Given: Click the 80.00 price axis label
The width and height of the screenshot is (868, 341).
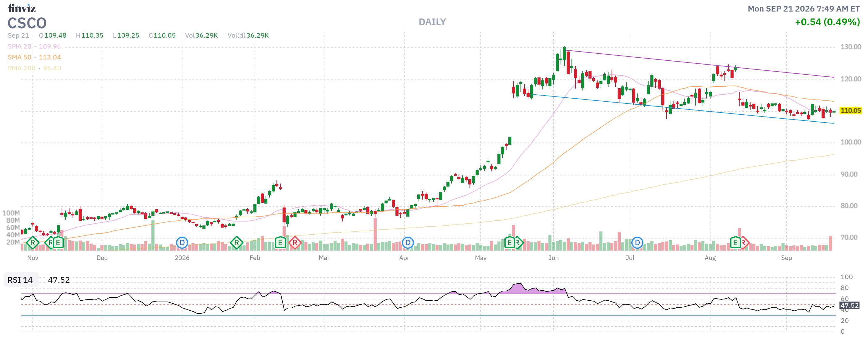Looking at the screenshot, I should tap(849, 206).
